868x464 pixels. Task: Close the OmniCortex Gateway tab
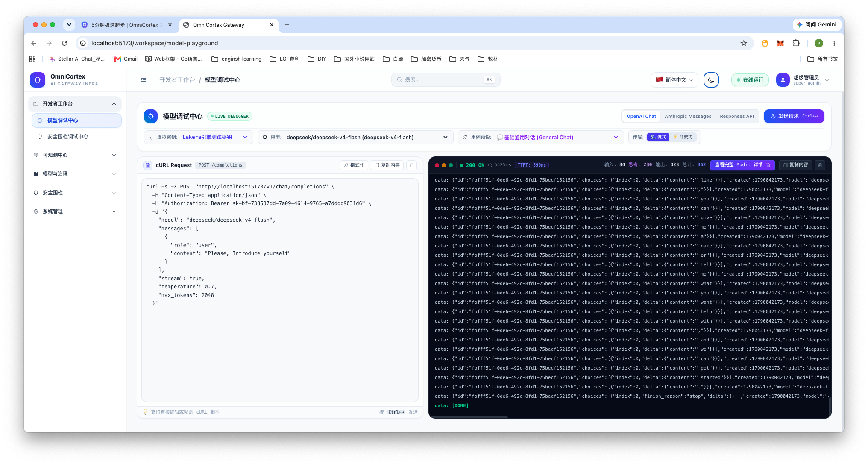point(272,25)
